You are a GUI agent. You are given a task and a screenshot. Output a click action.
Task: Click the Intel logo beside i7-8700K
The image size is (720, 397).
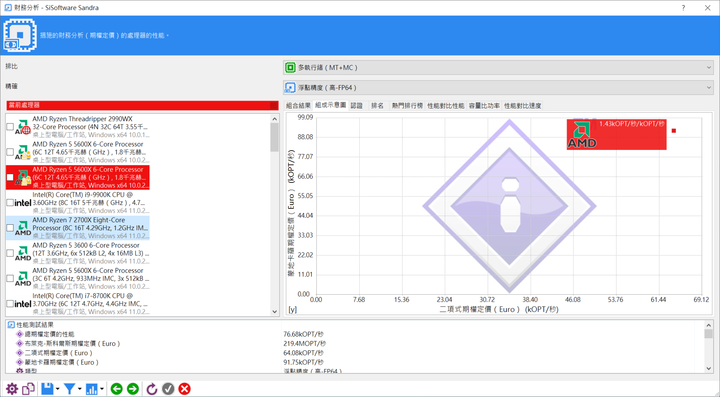point(22,303)
